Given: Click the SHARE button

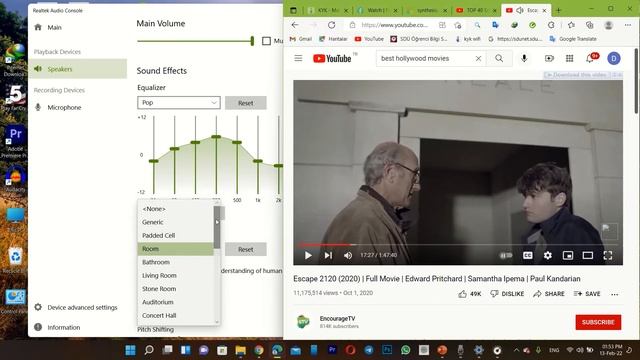Looking at the screenshot, I should click(549, 294).
